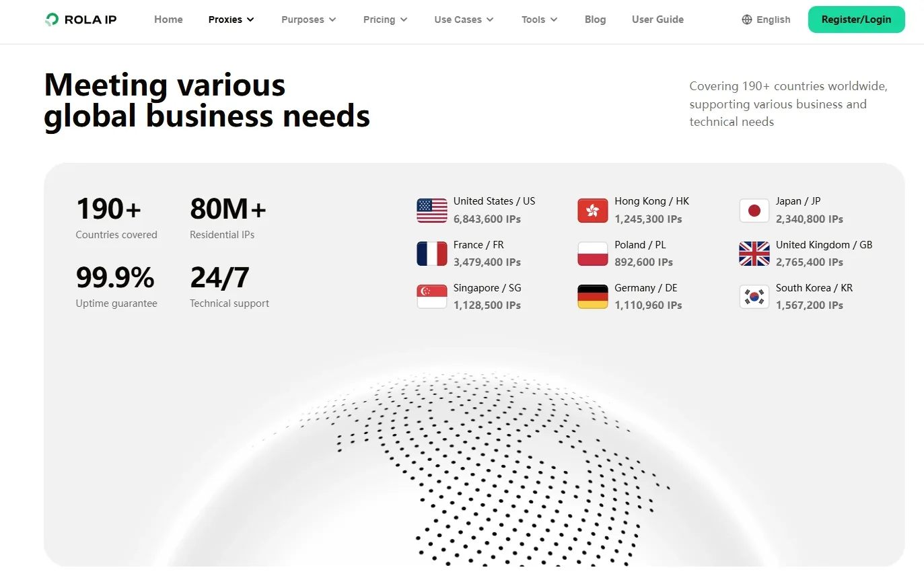Select the Germany / DE label

pyautogui.click(x=646, y=288)
